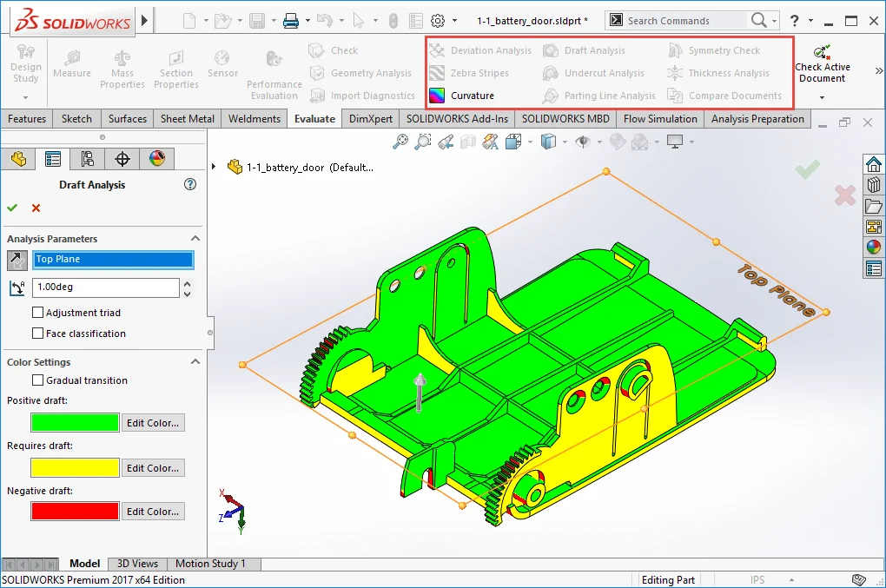Collapse the Analysis Parameters section

click(195, 239)
